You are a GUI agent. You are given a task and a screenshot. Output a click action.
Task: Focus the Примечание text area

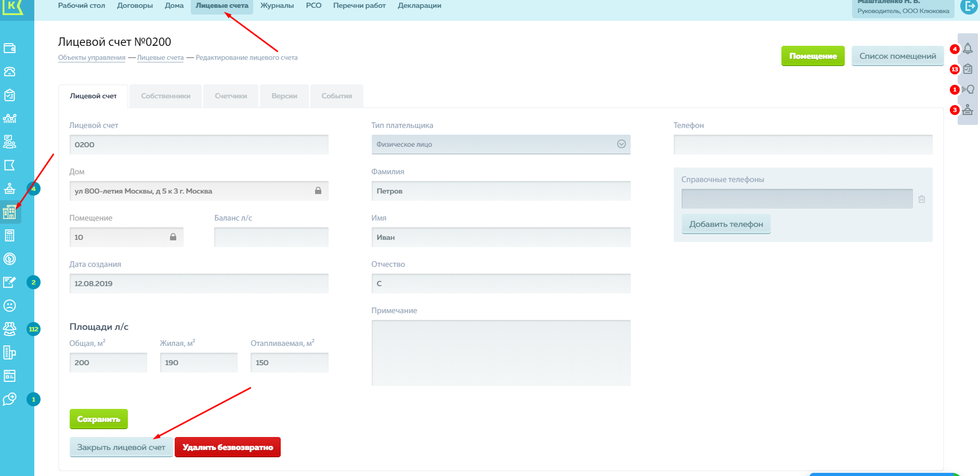(x=501, y=353)
